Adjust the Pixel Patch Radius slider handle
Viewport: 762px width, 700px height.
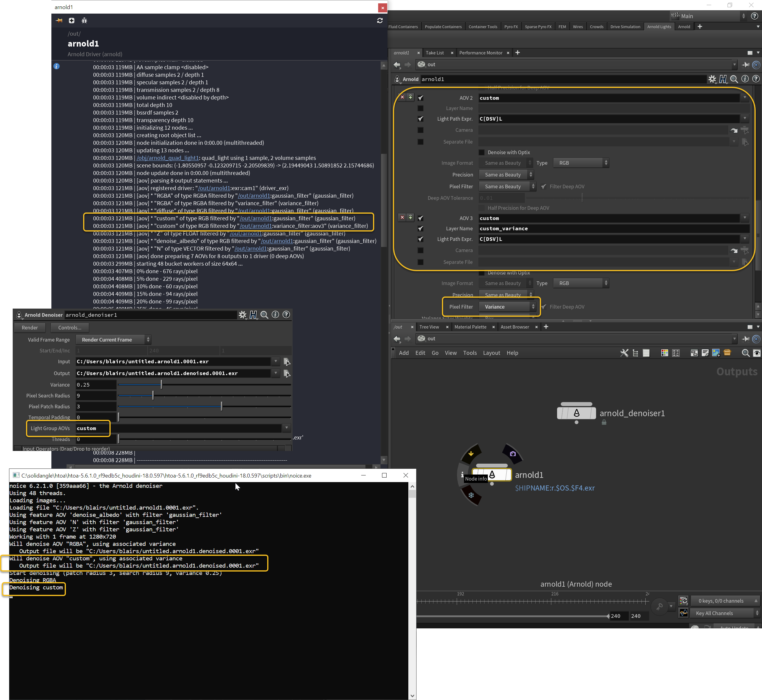pyautogui.click(x=222, y=407)
